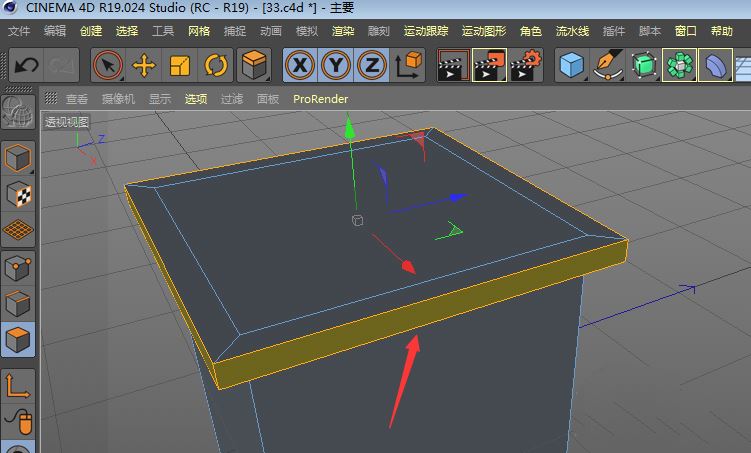Screen dimensions: 751x453
Task: Enable Edges mode in sidebar
Action: 18,304
